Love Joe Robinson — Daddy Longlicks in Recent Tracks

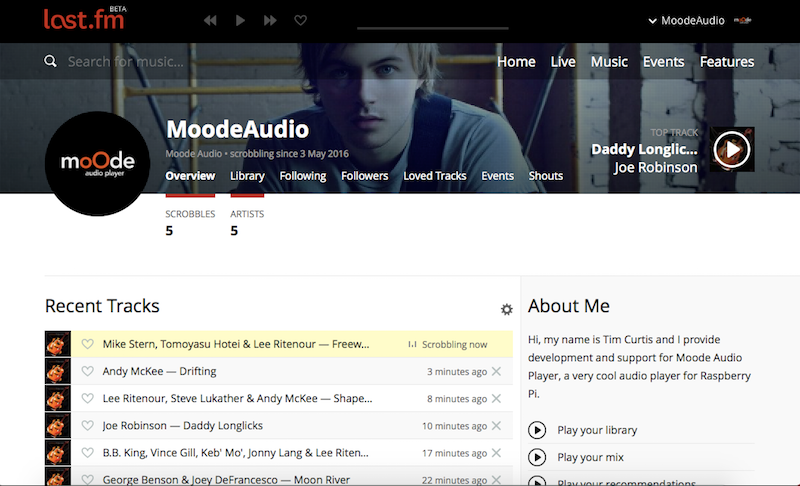pyautogui.click(x=88, y=425)
